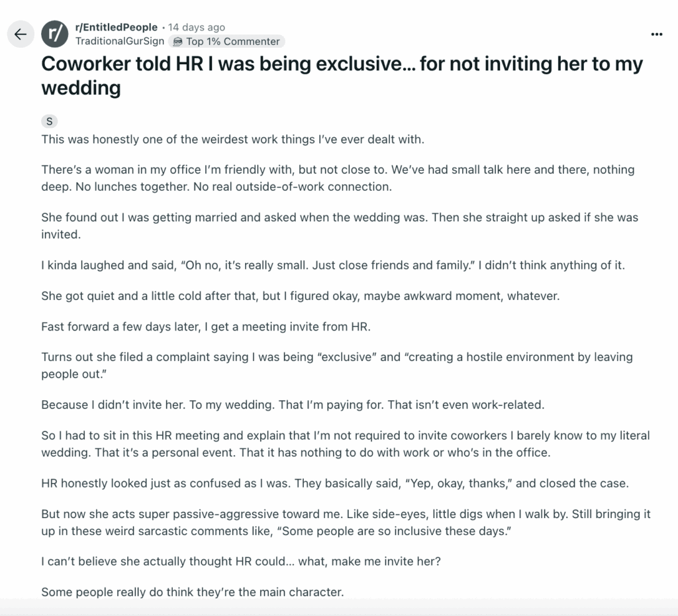Click the paragraph starting "She found out"

coord(339,226)
